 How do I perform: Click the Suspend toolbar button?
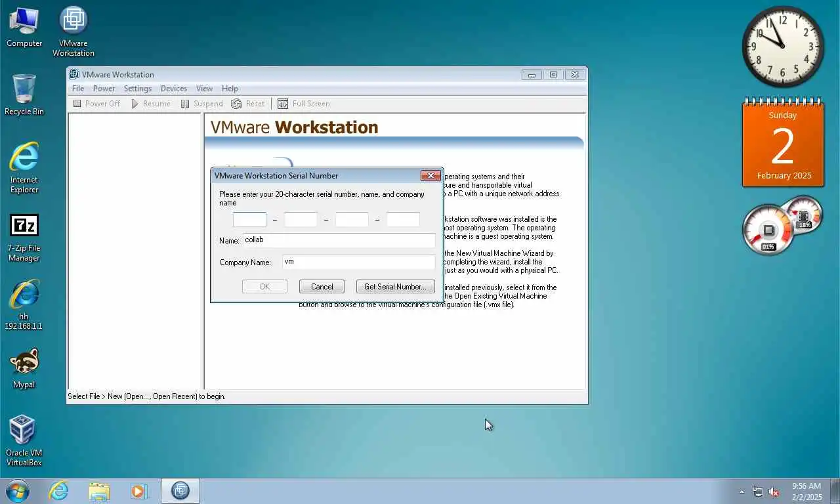pos(202,104)
